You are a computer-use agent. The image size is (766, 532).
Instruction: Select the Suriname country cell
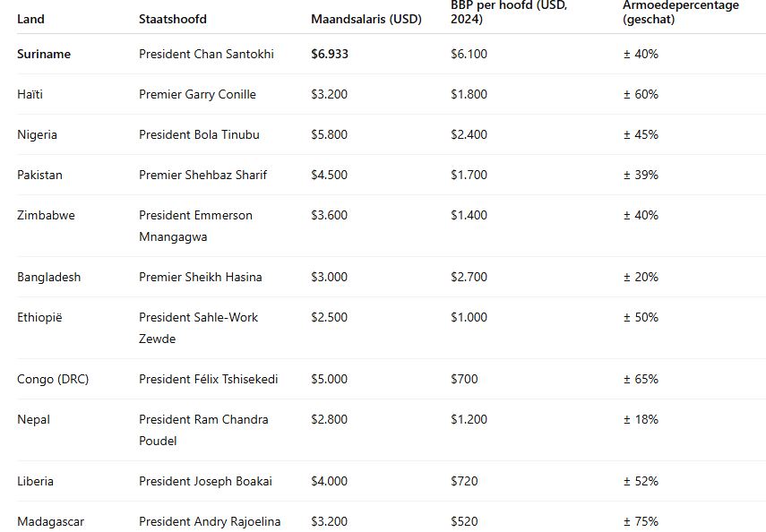tap(44, 54)
